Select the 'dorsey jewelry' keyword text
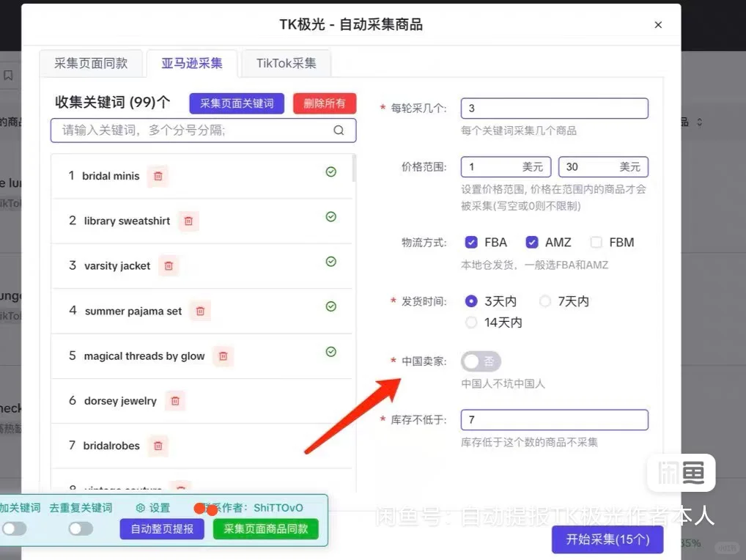 (x=120, y=401)
